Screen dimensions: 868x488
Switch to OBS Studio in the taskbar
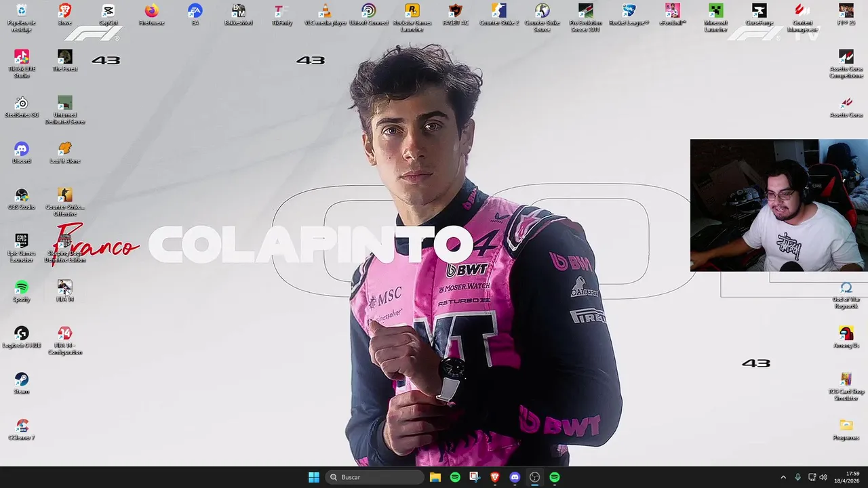click(534, 477)
